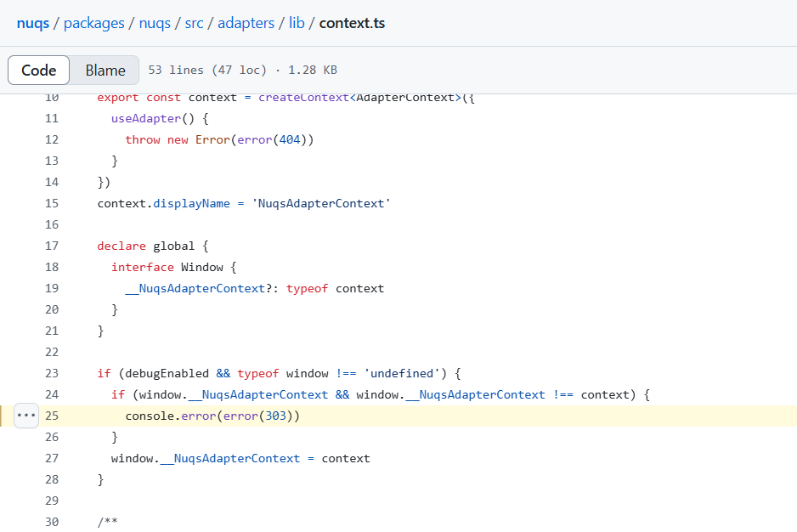Click the useAdapter method name
Image resolution: width=797 pixels, height=532 pixels.
pyautogui.click(x=146, y=119)
